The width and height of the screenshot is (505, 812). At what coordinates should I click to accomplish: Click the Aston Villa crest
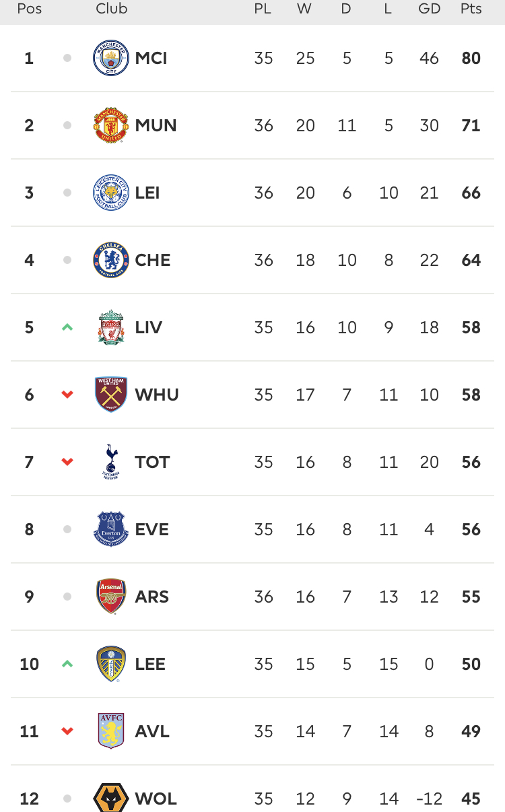pyautogui.click(x=111, y=731)
